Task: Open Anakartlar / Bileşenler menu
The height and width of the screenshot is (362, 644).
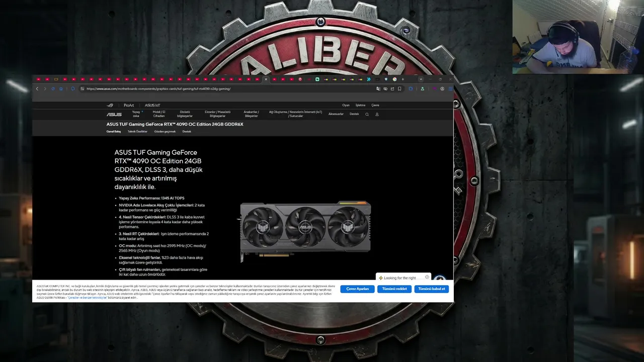Action: pyautogui.click(x=251, y=114)
